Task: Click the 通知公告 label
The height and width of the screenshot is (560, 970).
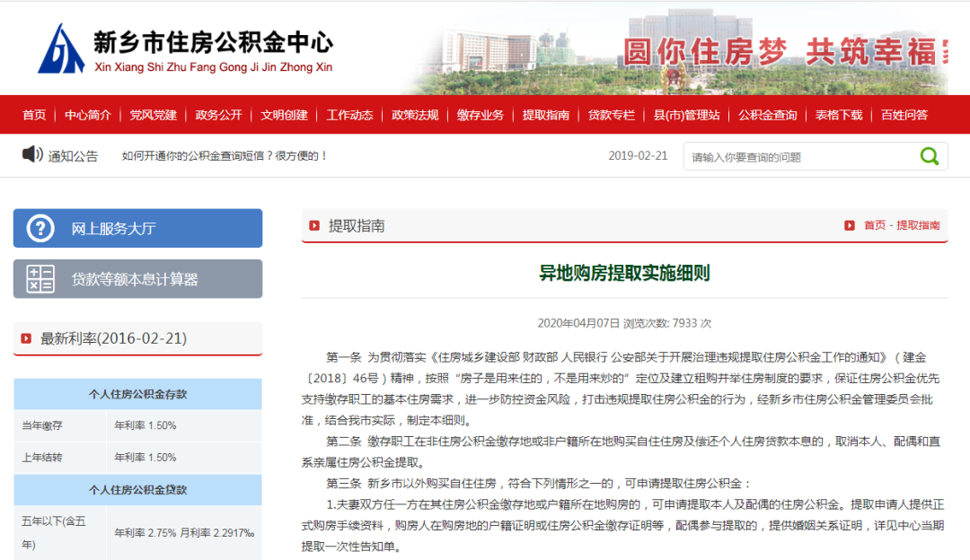Action: (73, 156)
